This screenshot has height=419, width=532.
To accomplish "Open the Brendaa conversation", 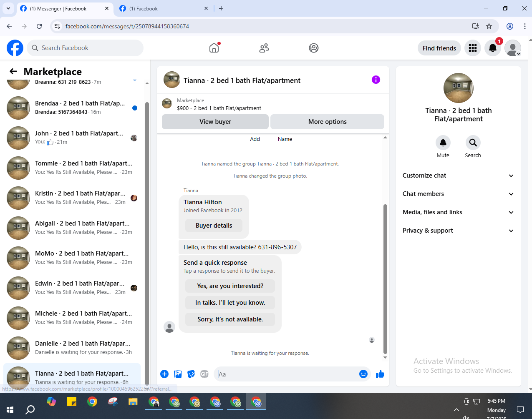I will 72,108.
